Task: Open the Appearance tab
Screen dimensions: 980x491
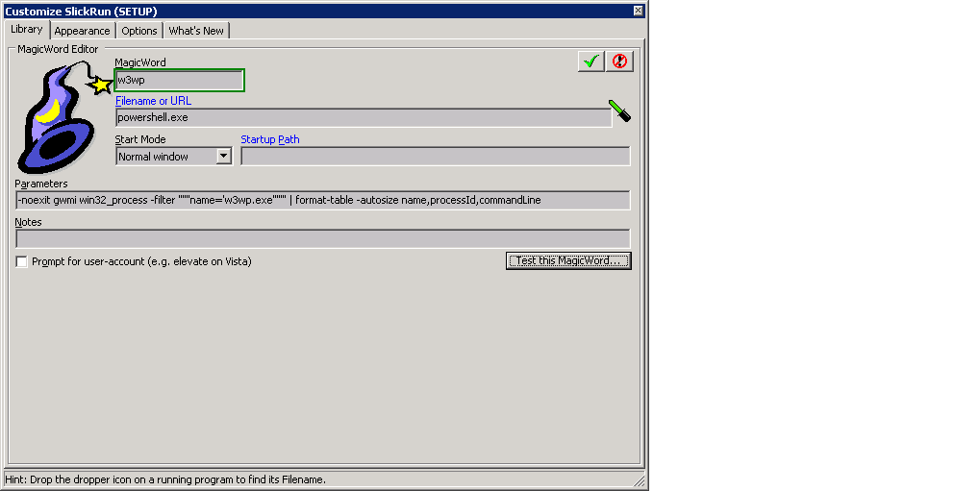Action: (82, 31)
